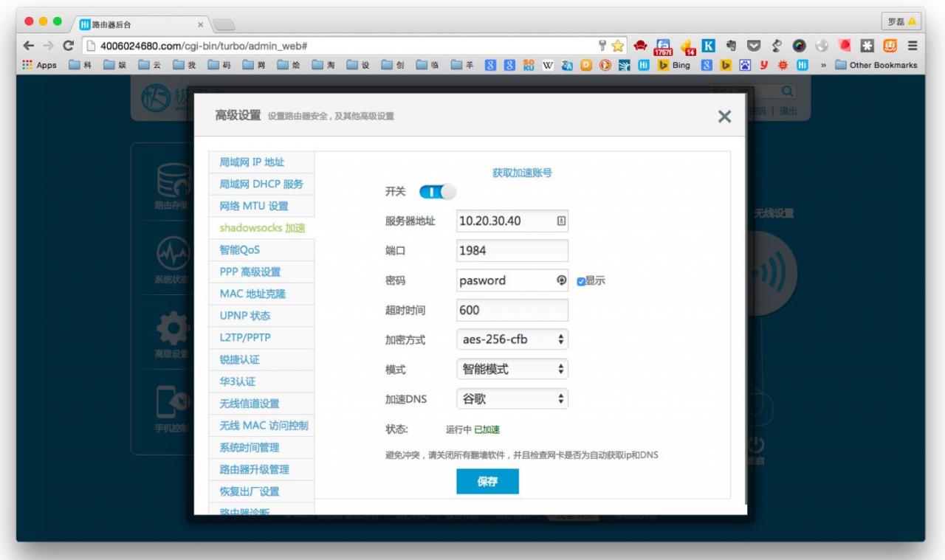Screen dimensions: 945x560
Task: Open the 加密方式 aes-256-cfb dropdown
Action: click(x=512, y=339)
